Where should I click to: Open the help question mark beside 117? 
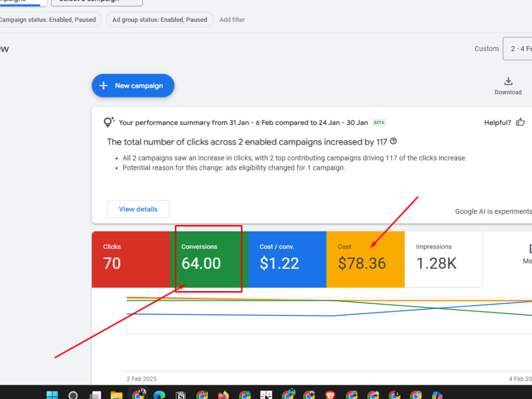coord(393,141)
